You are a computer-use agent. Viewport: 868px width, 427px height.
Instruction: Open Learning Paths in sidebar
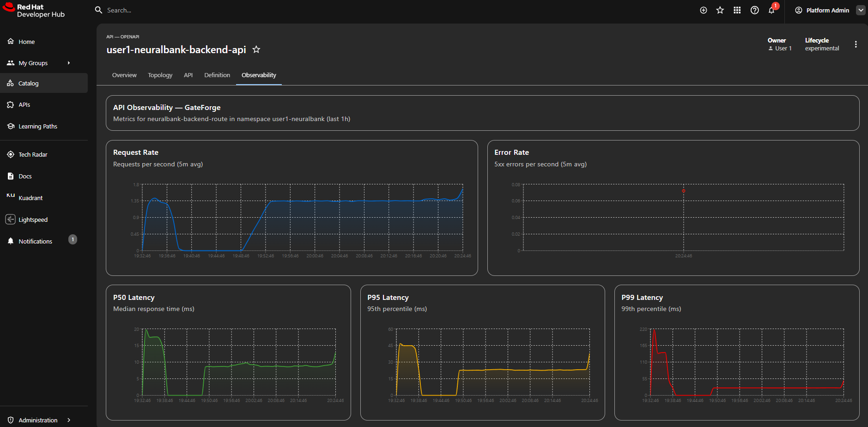coord(44,126)
